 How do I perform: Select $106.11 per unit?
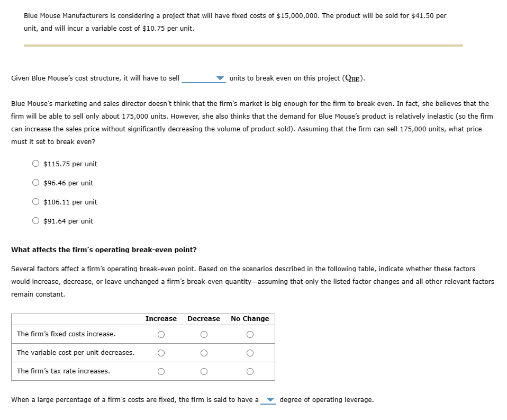[x=35, y=202]
